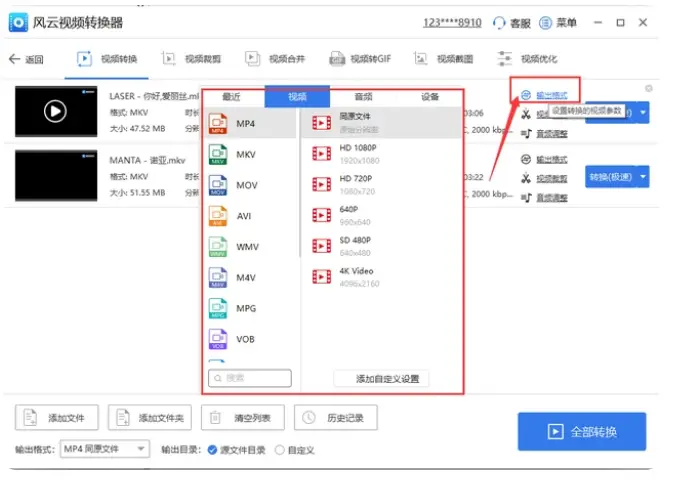Choose MPG format icon
Viewport: 674px width, 490px height.
[218, 308]
